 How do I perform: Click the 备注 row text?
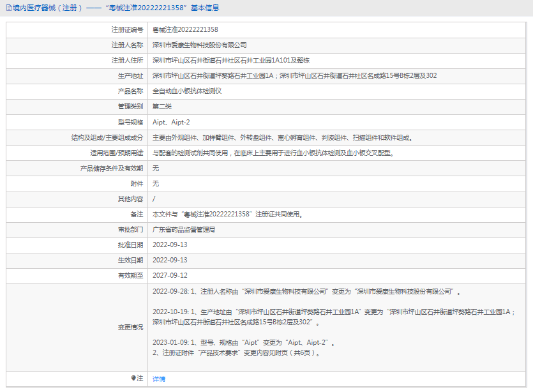pos(227,215)
